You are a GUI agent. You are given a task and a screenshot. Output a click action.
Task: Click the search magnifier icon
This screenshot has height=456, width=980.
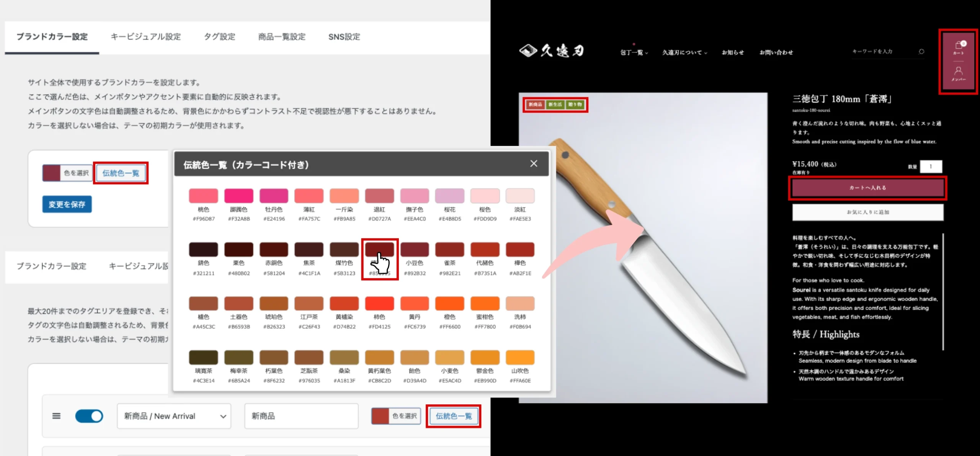[x=922, y=51]
